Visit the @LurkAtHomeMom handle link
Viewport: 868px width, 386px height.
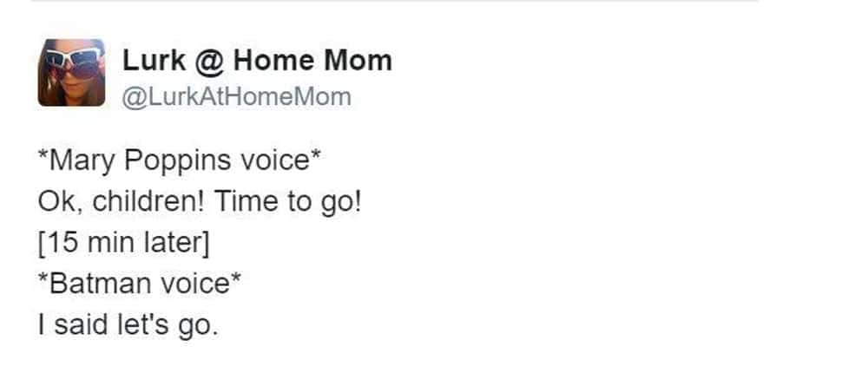point(236,96)
